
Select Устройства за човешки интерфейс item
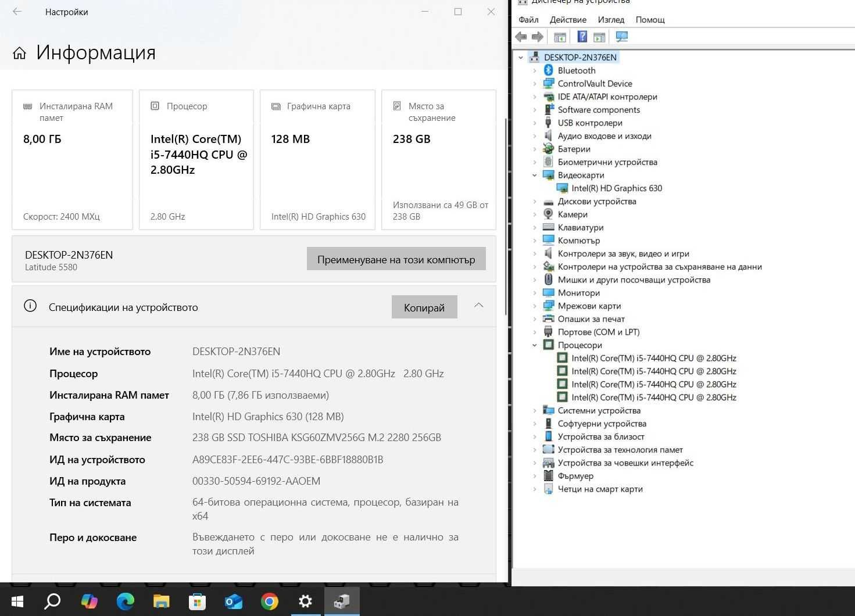tap(625, 463)
